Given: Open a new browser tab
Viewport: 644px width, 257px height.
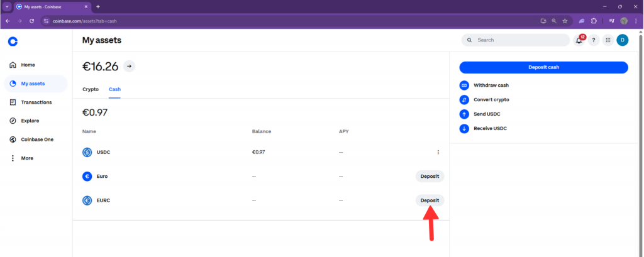Looking at the screenshot, I should pyautogui.click(x=97, y=6).
